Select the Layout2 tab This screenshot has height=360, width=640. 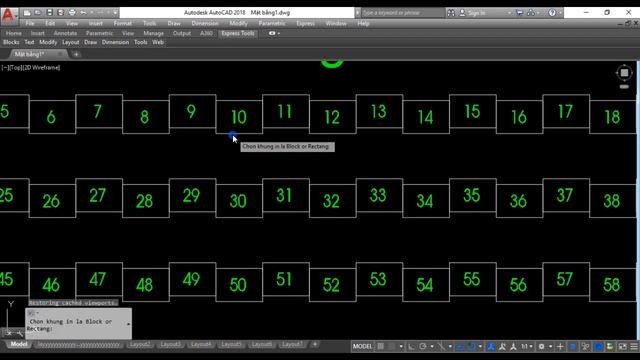coord(140,344)
